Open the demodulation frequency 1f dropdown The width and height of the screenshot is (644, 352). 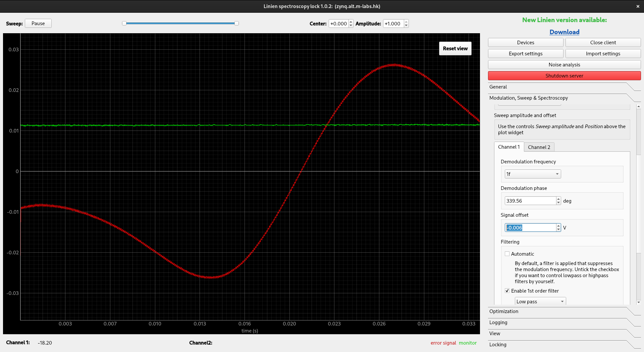click(532, 174)
